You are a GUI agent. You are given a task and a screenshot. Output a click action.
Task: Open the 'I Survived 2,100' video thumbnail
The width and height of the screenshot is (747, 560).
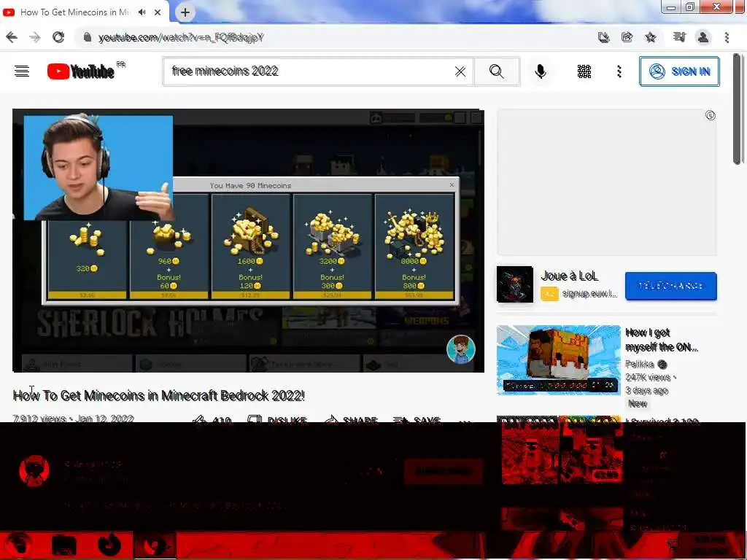(x=560, y=449)
